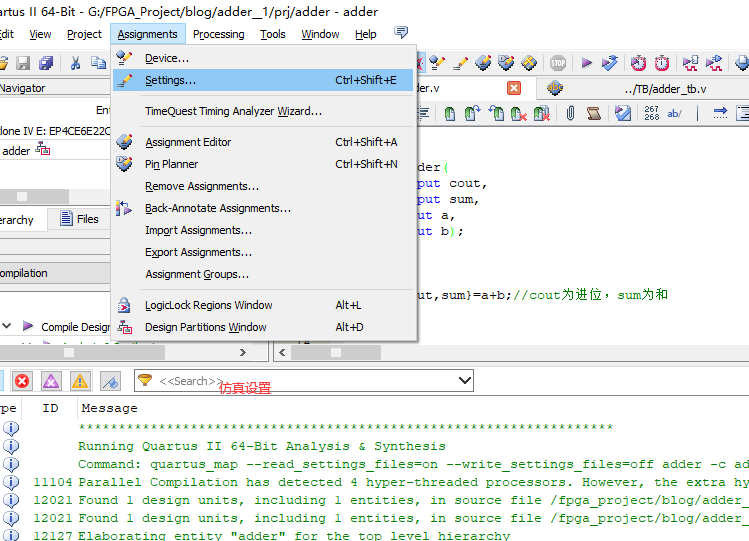This screenshot has height=541, width=749.
Task: Close the adder.v editor tab
Action: coord(514,88)
